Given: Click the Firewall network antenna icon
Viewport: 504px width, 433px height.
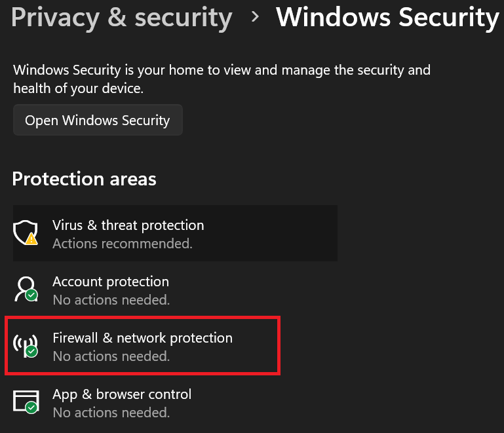Looking at the screenshot, I should click(24, 345).
